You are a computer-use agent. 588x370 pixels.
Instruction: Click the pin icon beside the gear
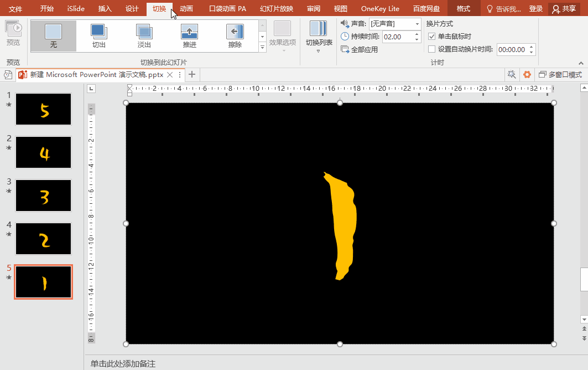511,74
